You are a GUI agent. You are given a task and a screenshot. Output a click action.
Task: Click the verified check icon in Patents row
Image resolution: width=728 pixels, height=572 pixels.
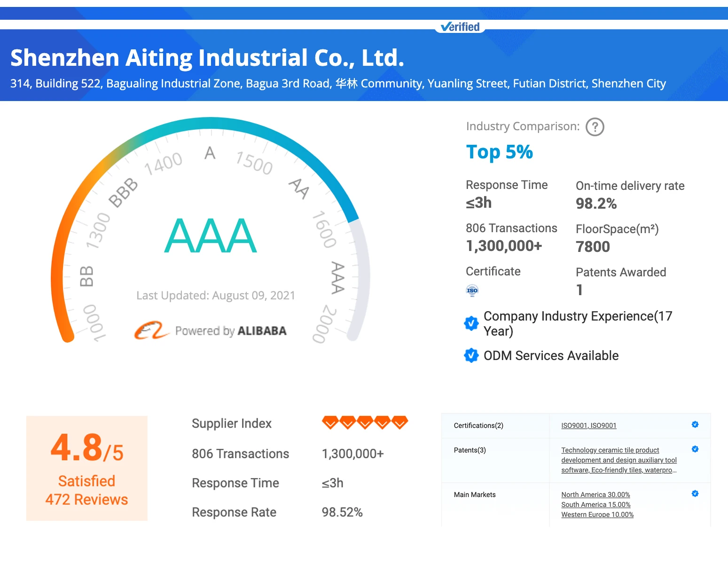[695, 449]
